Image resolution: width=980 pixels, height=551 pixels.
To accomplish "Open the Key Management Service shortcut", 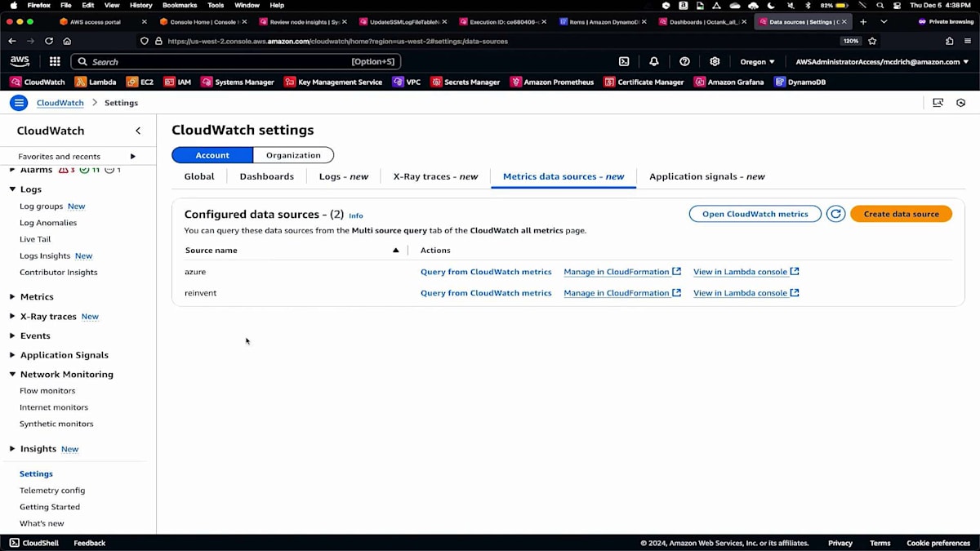I will coord(333,82).
